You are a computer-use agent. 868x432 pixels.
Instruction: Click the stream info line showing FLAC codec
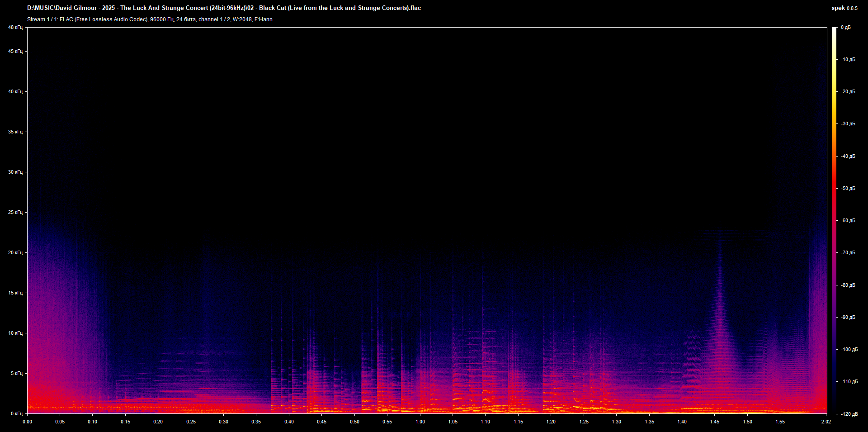point(150,19)
